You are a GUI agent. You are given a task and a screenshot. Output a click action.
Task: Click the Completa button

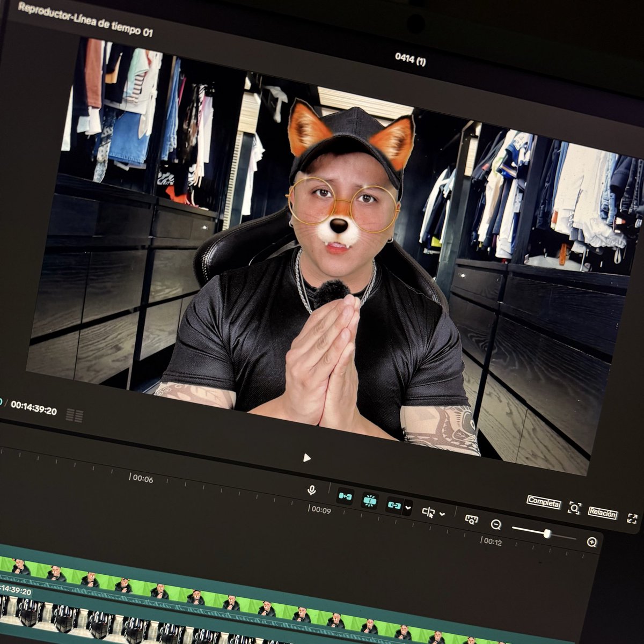pyautogui.click(x=543, y=502)
